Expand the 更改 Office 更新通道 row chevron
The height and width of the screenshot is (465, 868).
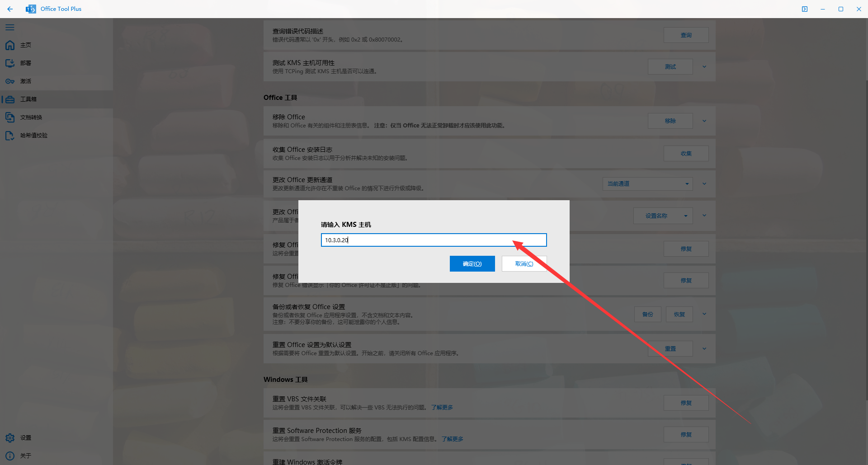pos(704,184)
